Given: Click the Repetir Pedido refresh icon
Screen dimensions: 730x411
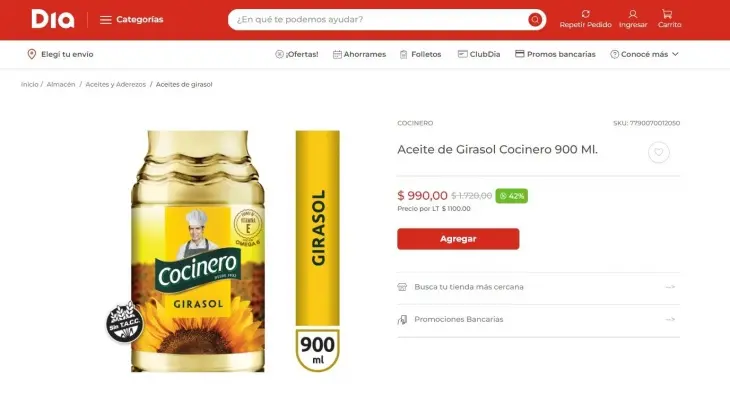Looking at the screenshot, I should click(586, 14).
